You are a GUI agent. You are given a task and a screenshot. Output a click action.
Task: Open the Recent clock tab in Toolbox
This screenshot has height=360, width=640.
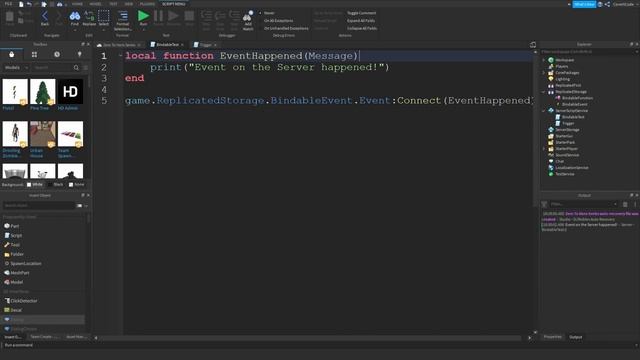[57, 54]
